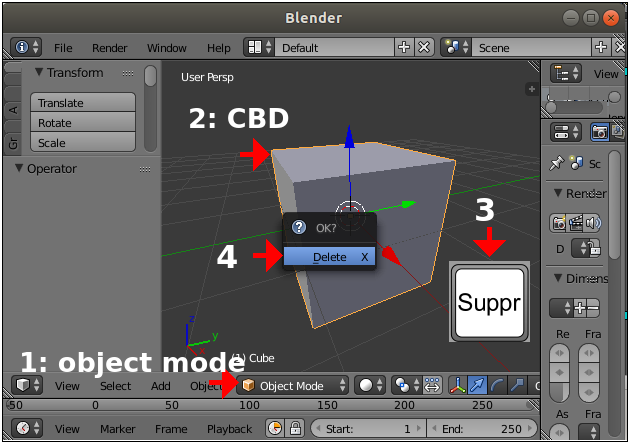Screen dimensions: 630x445
Task: Click the End frame field
Action: [x=483, y=429]
